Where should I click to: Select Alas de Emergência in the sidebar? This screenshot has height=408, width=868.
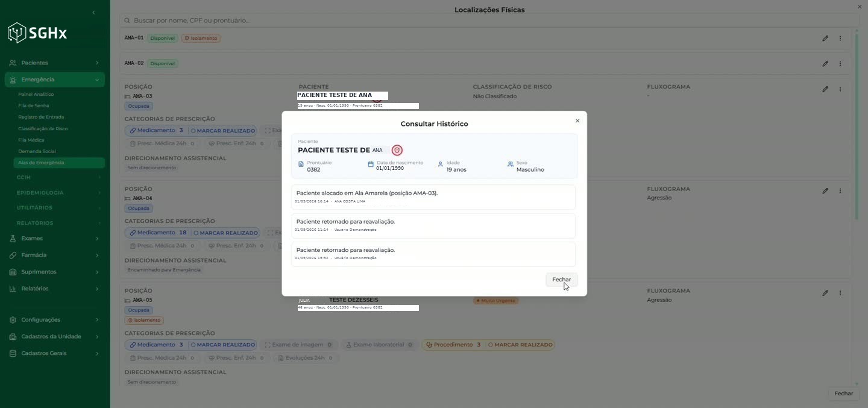[x=58, y=163]
